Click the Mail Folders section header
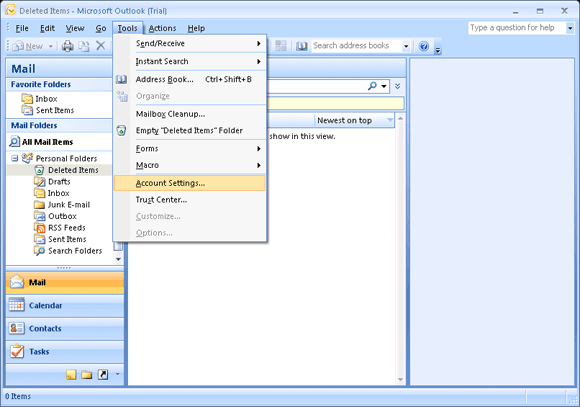580x407 pixels. (x=59, y=125)
